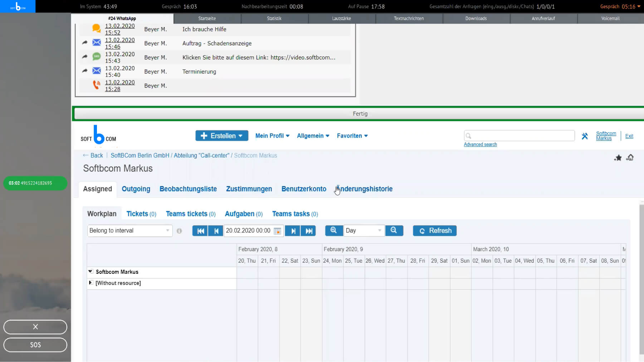Click the Refresh button
Image resolution: width=644 pixels, height=362 pixels.
click(435, 230)
